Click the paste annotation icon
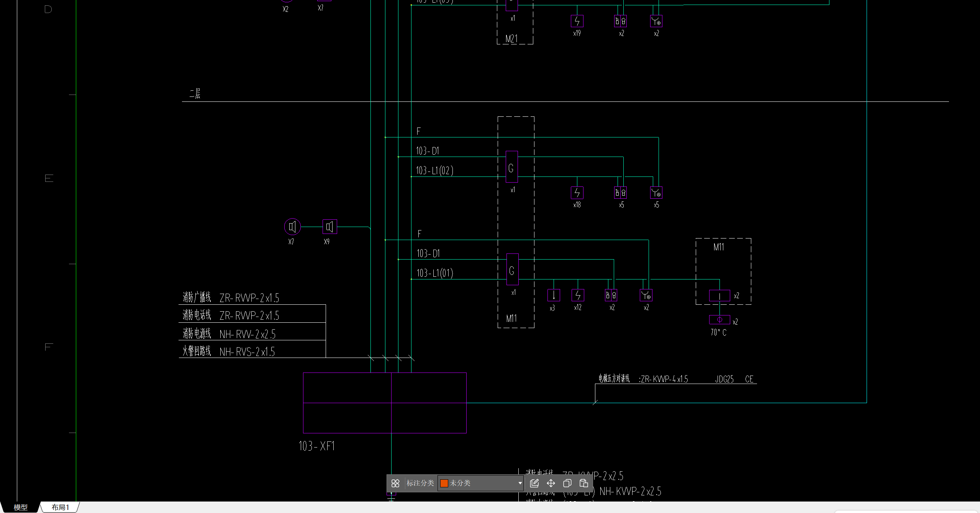This screenshot has width=980, height=513. coord(584,483)
